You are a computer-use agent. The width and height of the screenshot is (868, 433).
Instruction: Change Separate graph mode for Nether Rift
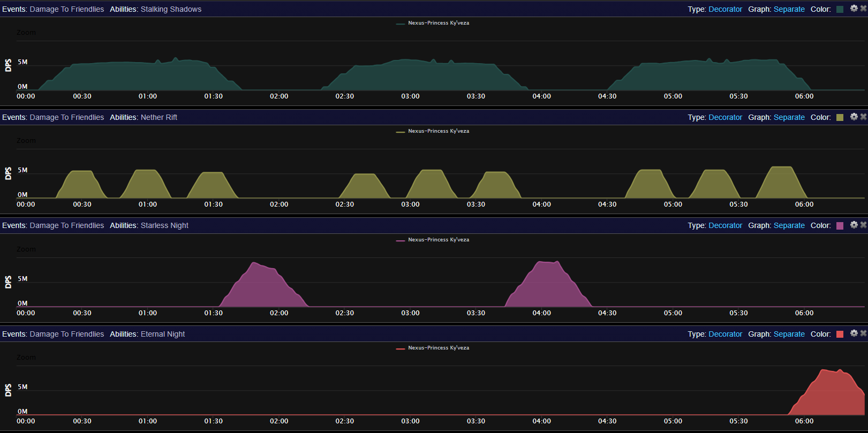tap(789, 117)
